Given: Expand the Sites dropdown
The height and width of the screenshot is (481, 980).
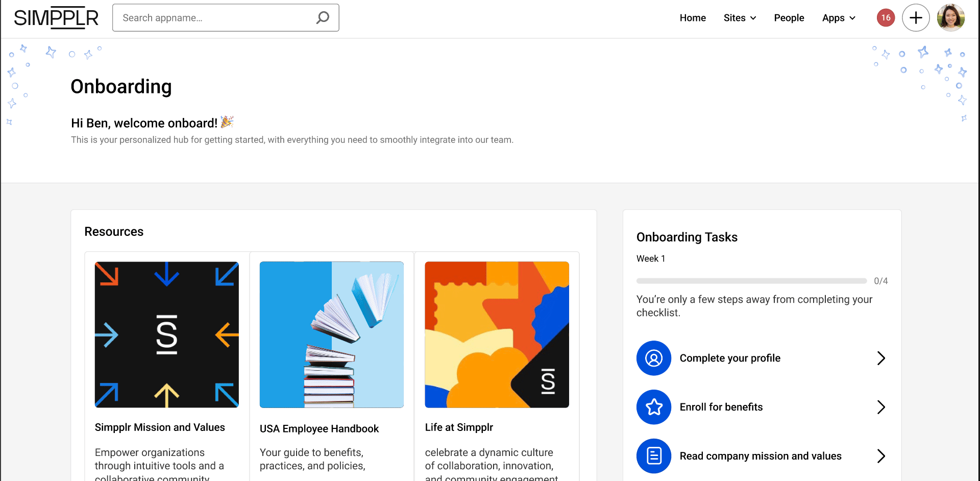Looking at the screenshot, I should [740, 18].
